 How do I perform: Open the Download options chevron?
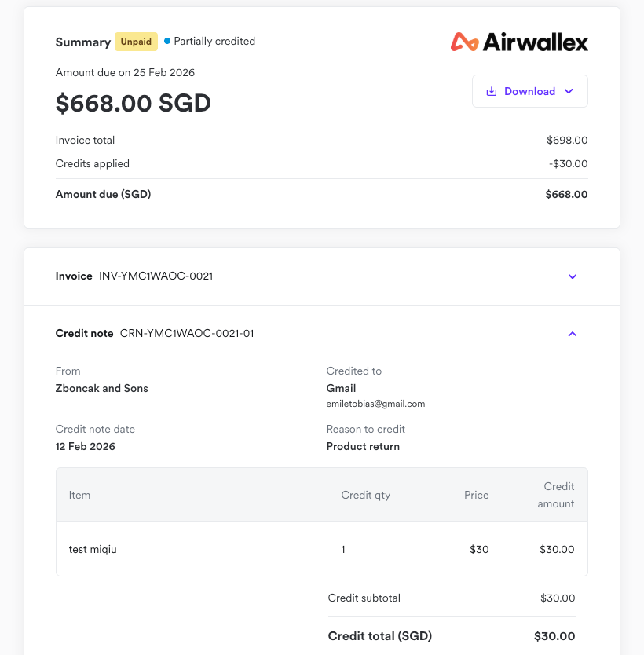tap(569, 91)
